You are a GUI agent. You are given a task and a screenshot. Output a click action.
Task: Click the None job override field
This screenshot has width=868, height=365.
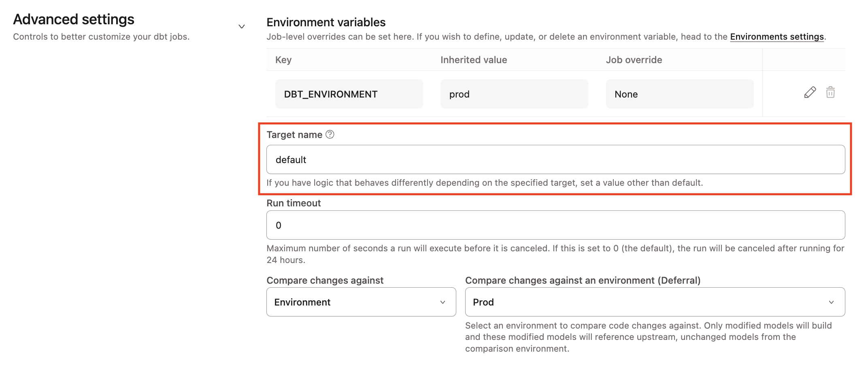[679, 93]
